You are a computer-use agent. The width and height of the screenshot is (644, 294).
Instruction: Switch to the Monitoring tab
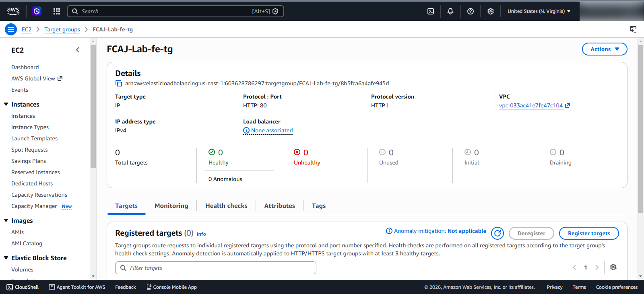(171, 206)
